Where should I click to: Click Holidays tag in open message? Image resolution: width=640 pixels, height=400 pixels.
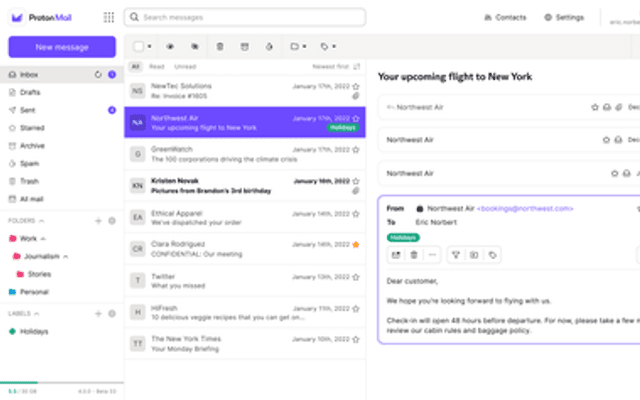click(x=403, y=238)
